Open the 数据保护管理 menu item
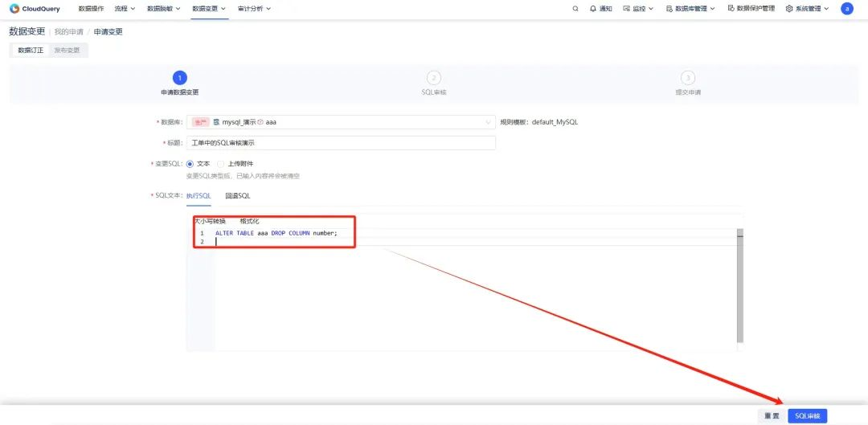 (x=751, y=9)
